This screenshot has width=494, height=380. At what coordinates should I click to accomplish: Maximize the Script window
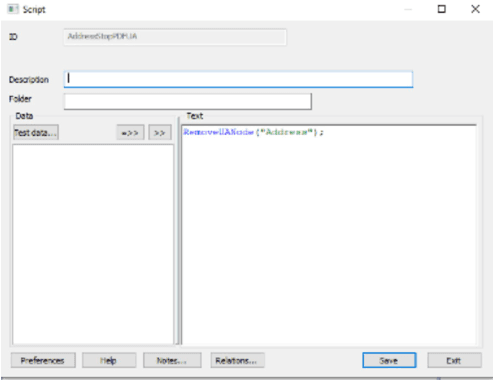click(442, 9)
